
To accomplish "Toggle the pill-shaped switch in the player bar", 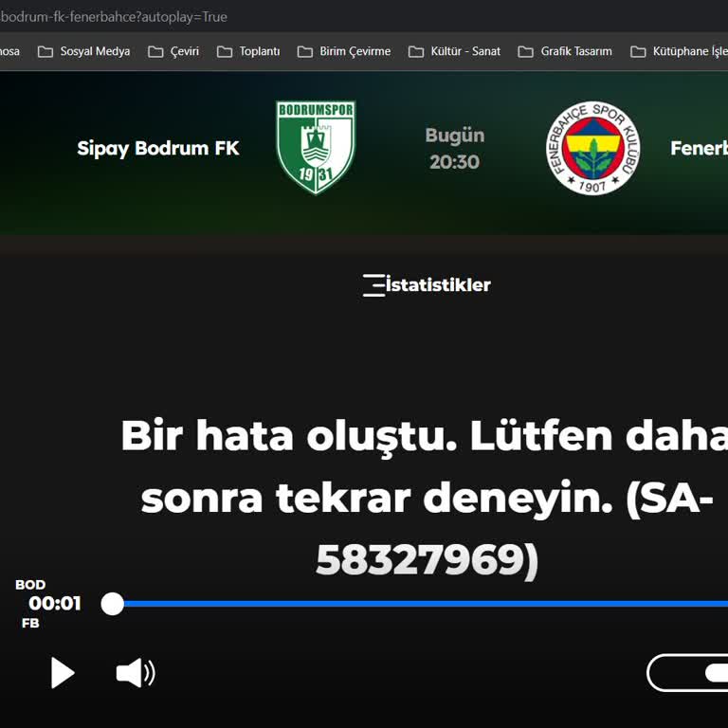I will pos(687,673).
